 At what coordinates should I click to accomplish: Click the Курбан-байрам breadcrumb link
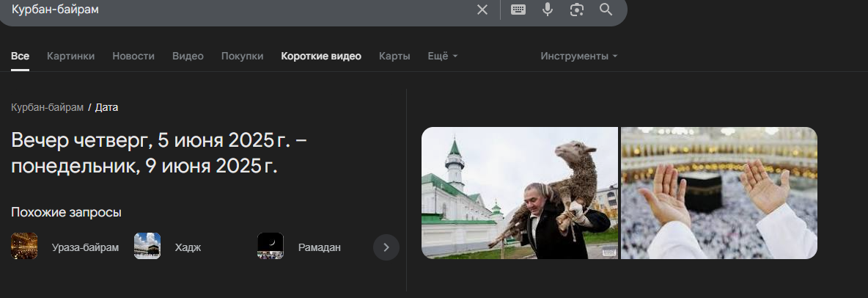[x=47, y=107]
